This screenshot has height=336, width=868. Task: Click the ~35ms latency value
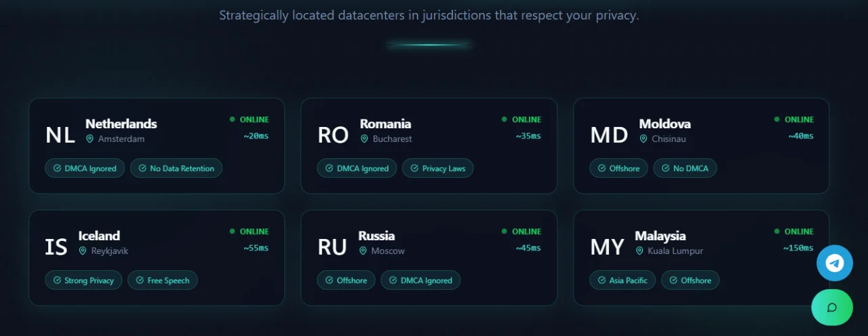click(528, 136)
